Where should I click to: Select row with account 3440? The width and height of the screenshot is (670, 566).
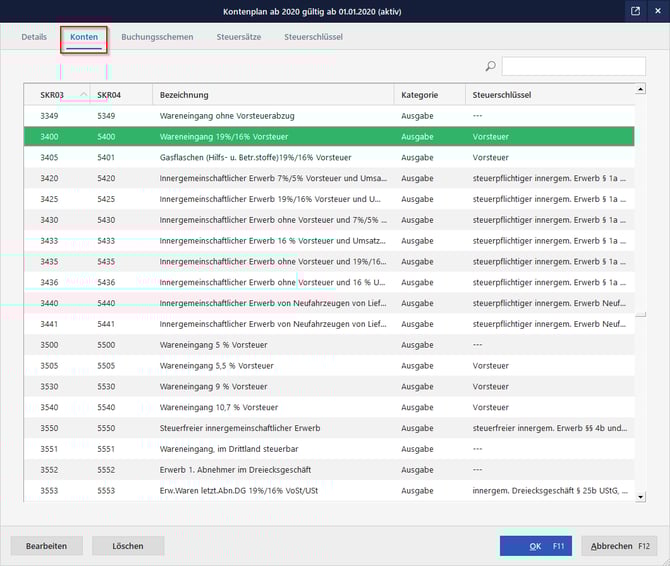[329, 303]
